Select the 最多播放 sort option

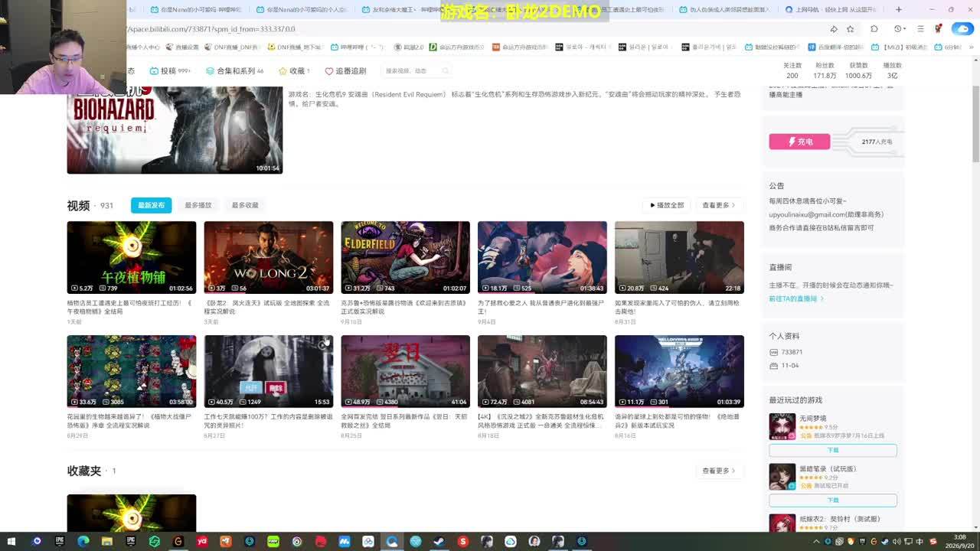tap(198, 205)
